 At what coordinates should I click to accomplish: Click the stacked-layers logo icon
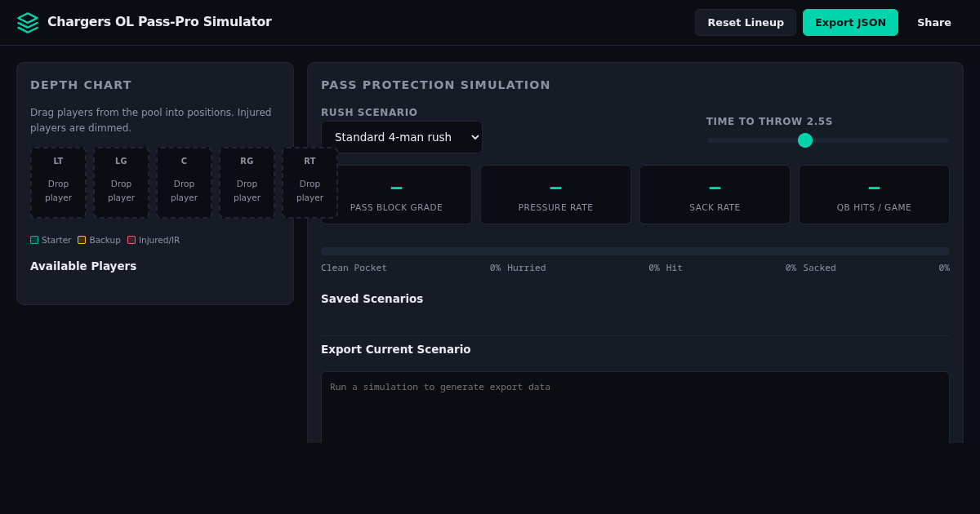point(28,23)
